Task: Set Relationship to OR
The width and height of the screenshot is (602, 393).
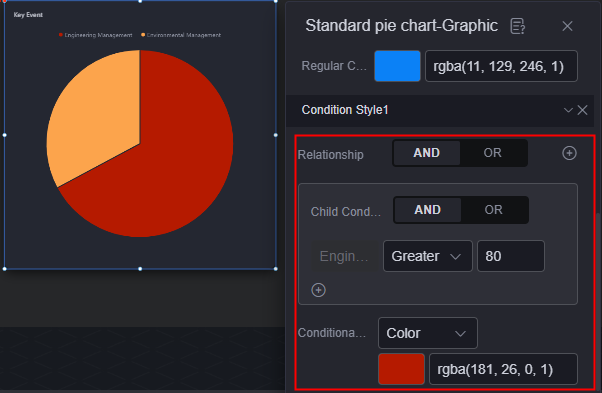Action: point(493,153)
